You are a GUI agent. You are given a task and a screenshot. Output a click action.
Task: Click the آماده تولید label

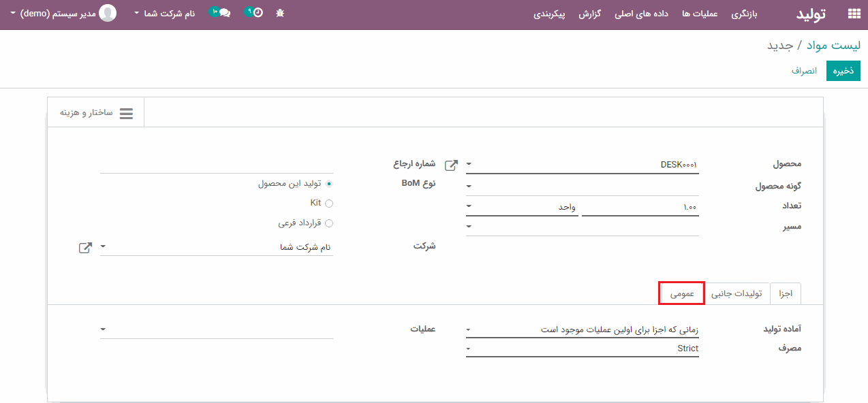coord(782,329)
